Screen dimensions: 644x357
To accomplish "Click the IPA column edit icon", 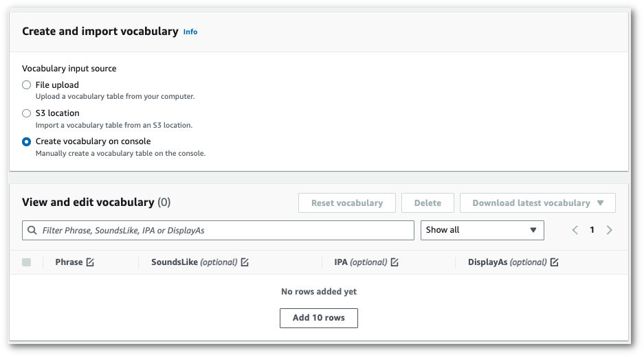I will point(395,262).
